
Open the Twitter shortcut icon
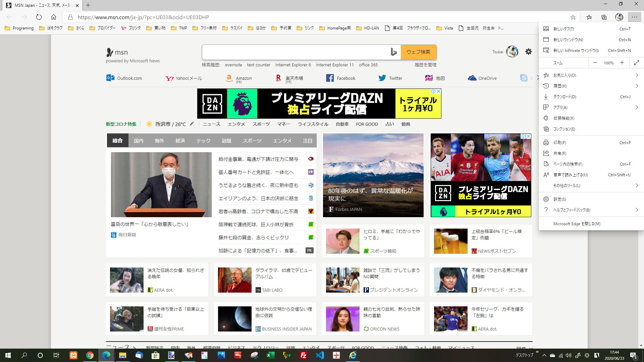tap(382, 78)
